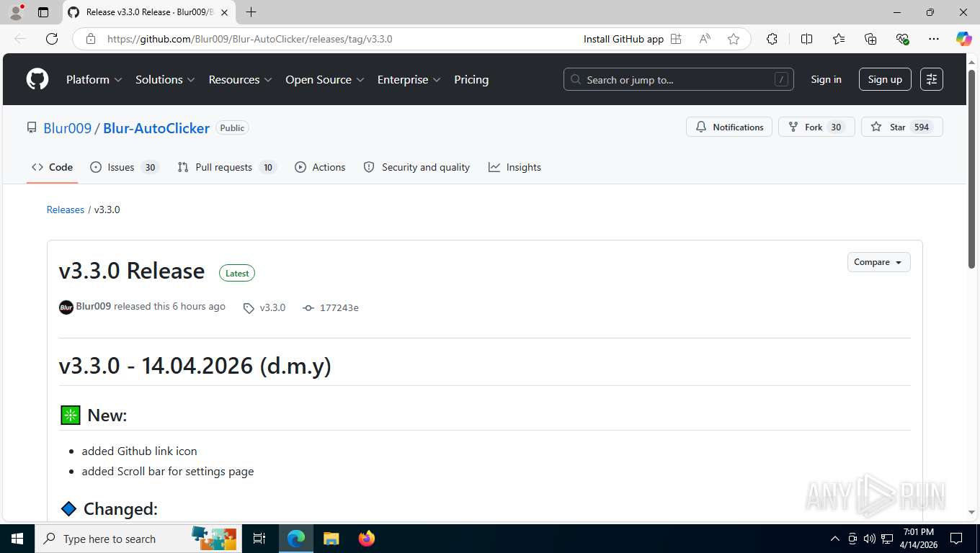Click the Latest release badge
The image size is (980, 553).
(x=237, y=273)
